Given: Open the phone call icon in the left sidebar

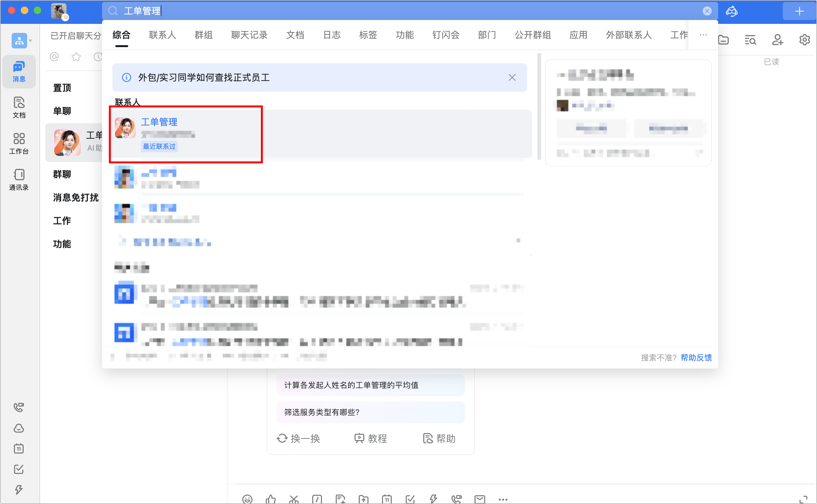Looking at the screenshot, I should point(19,407).
